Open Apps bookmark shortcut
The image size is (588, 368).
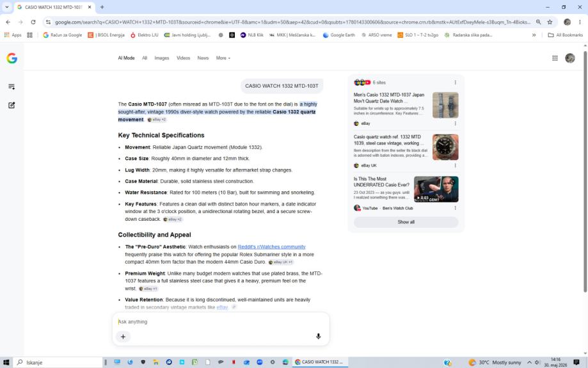(x=13, y=35)
